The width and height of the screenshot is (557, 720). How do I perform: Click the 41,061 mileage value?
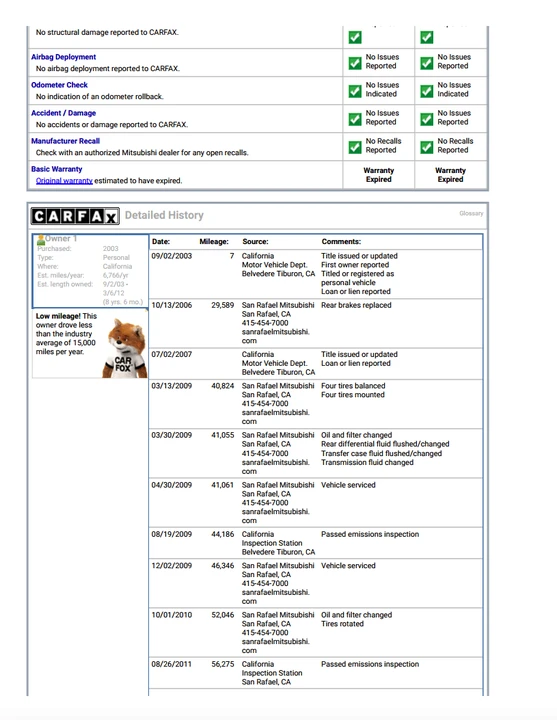click(223, 485)
